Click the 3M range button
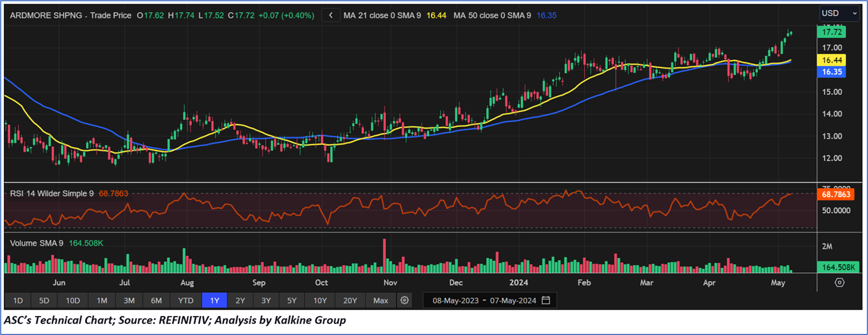 point(129,300)
